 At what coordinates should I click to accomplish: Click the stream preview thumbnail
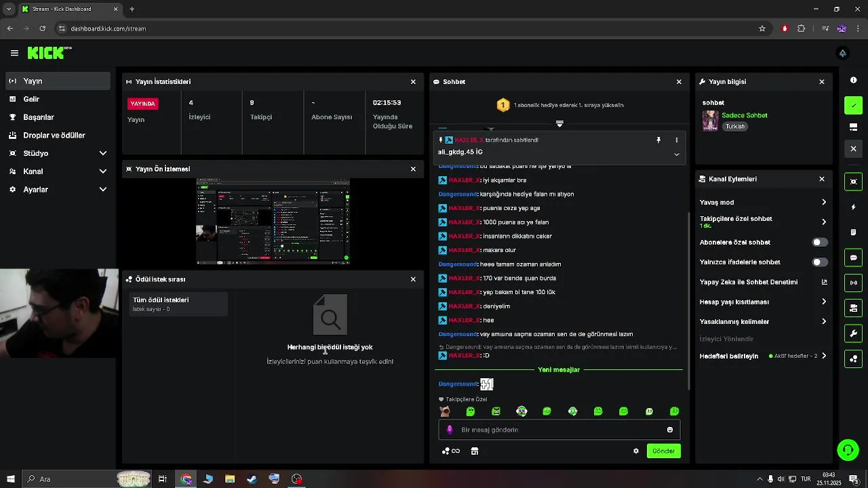pyautogui.click(x=273, y=222)
